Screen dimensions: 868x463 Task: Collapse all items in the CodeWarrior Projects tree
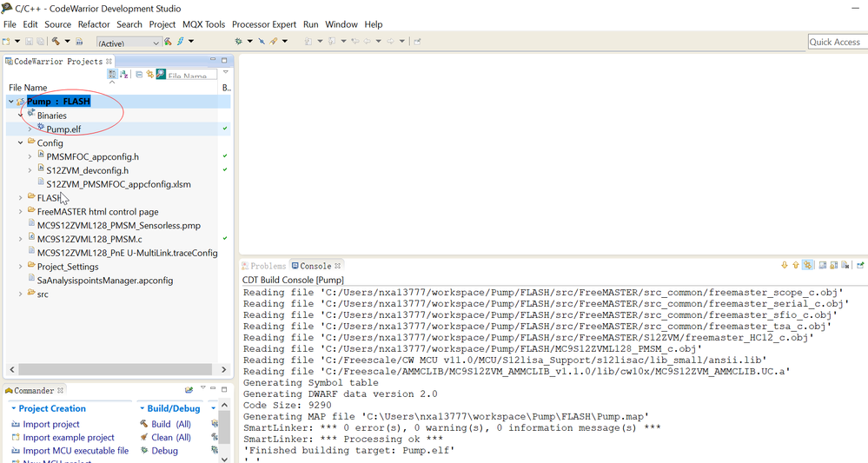tap(139, 74)
